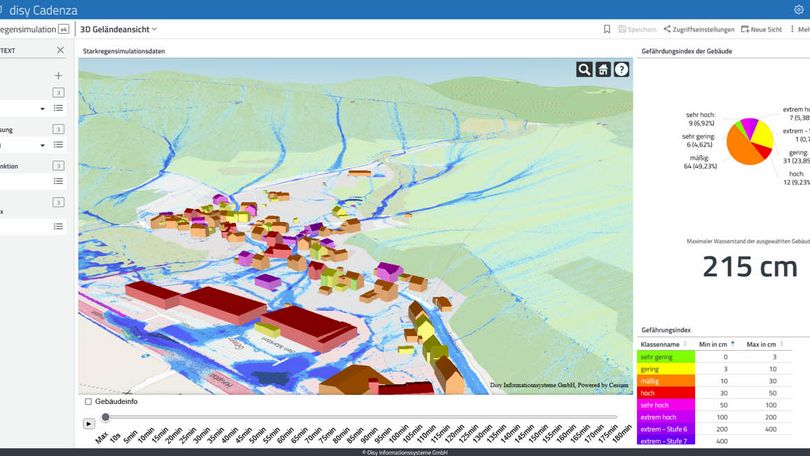
Task: Open the first filter's list icon
Action: click(x=58, y=108)
